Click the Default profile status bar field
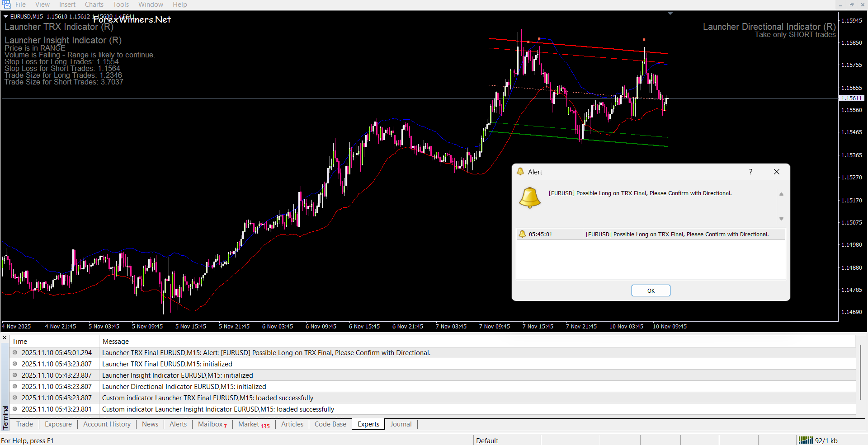The height and width of the screenshot is (445, 868). pyautogui.click(x=487, y=440)
